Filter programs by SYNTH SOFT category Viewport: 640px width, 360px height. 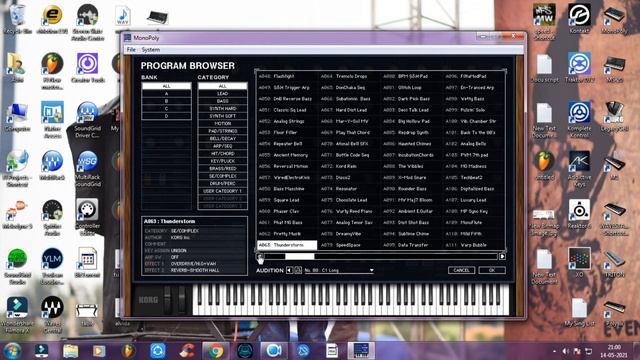coord(222,116)
